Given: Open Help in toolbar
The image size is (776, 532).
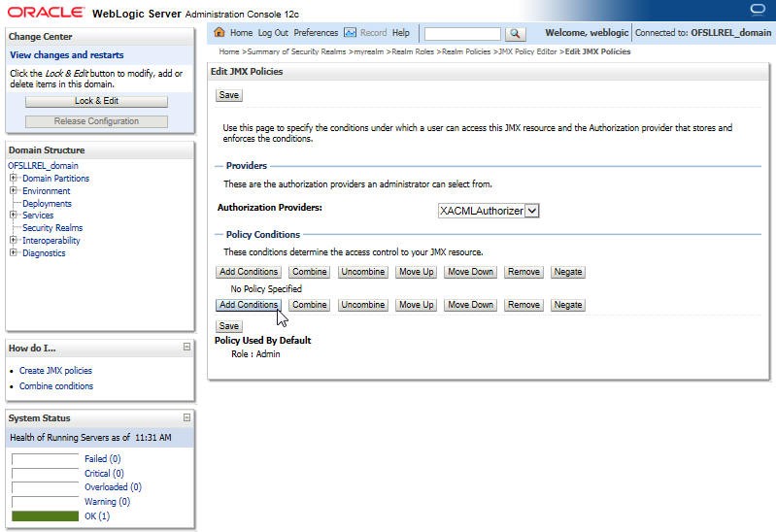Looking at the screenshot, I should click(x=401, y=33).
